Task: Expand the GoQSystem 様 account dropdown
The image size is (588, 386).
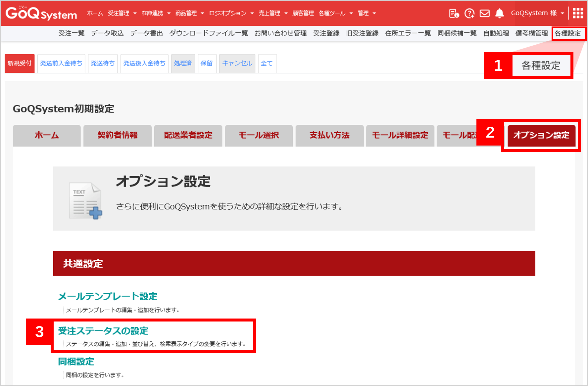Action: [x=537, y=13]
